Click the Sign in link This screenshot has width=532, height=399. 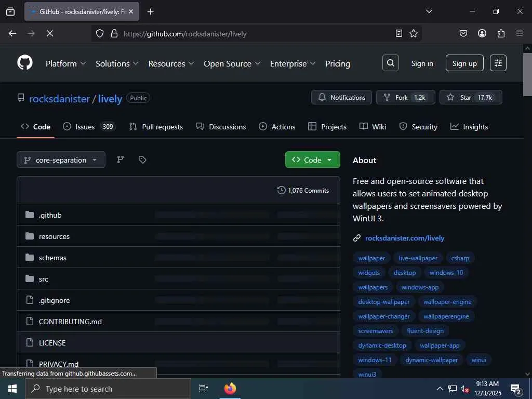[x=422, y=63]
